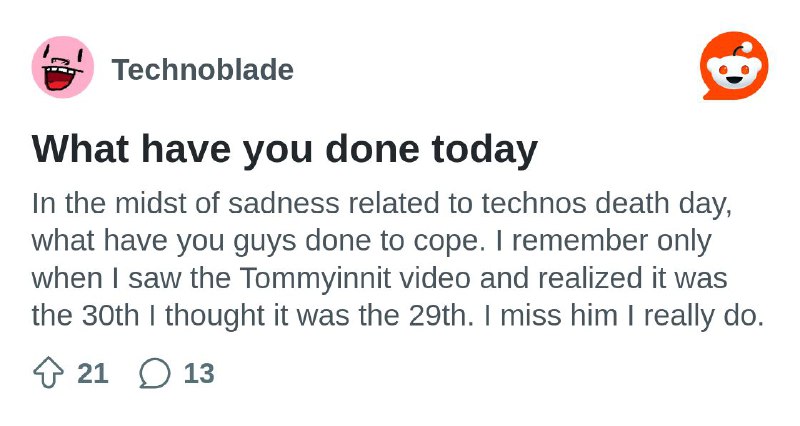Image resolution: width=800 pixels, height=426 pixels.
Task: Click the phrase realized it was in body
Action: pos(633,279)
